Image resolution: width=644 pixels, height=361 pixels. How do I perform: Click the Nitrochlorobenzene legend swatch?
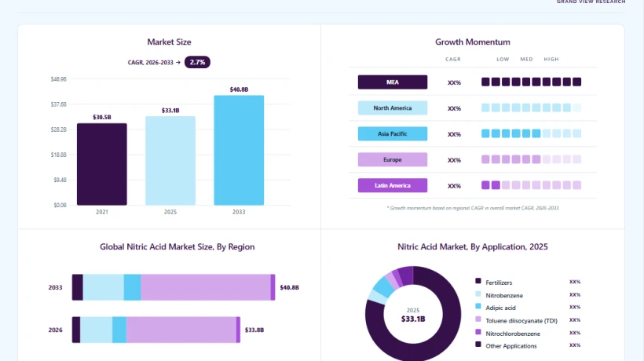(x=478, y=331)
